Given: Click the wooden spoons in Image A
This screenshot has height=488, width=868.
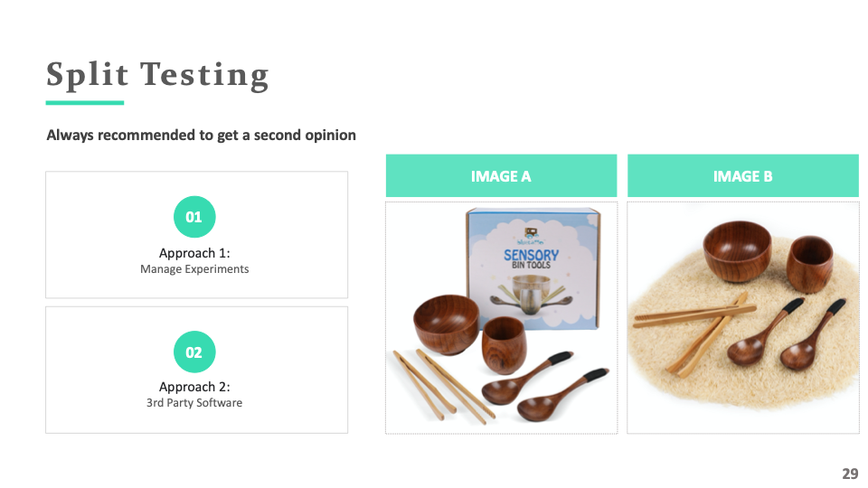Looking at the screenshot, I should pyautogui.click(x=545, y=388).
